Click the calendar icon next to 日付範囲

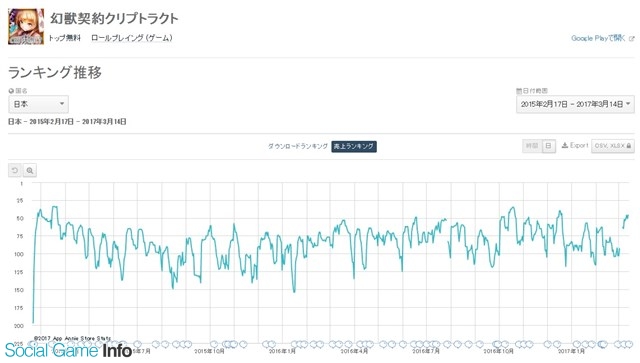tap(519, 91)
